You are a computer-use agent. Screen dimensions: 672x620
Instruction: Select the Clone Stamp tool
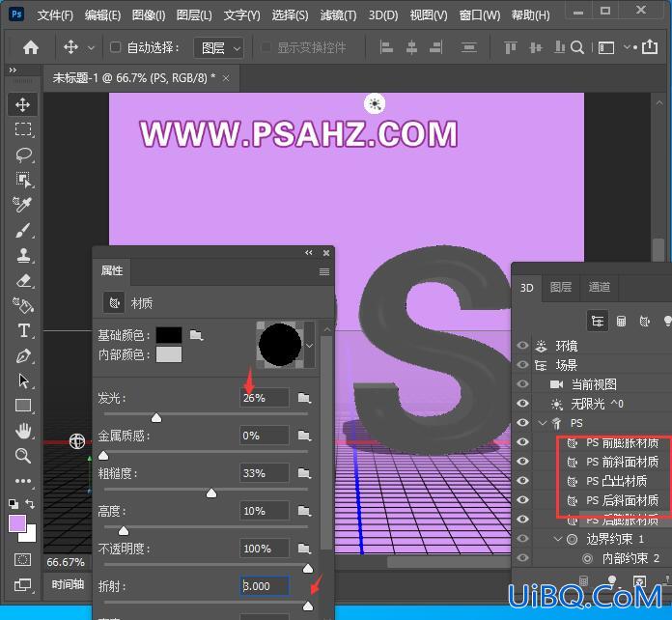coord(23,256)
